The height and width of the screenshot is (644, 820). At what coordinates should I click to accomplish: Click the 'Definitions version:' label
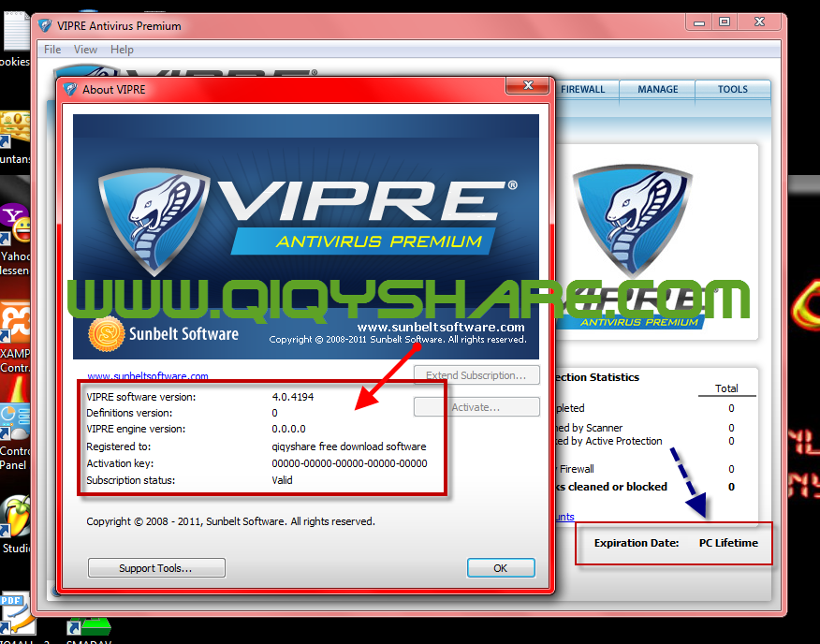[x=129, y=413]
